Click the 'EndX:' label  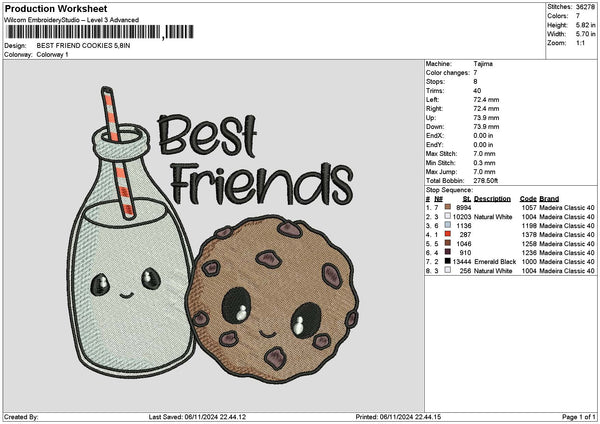point(435,136)
